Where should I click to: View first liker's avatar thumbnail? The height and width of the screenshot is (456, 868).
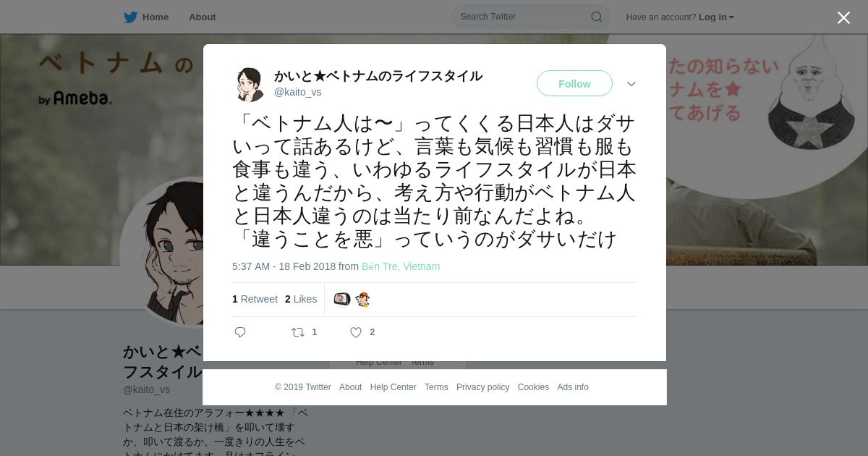point(342,299)
